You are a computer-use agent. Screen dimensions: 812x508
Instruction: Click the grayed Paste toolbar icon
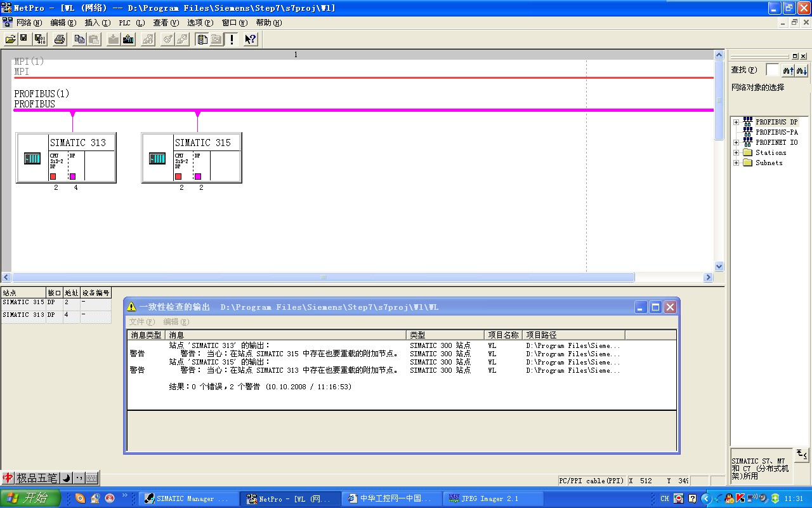click(94, 39)
